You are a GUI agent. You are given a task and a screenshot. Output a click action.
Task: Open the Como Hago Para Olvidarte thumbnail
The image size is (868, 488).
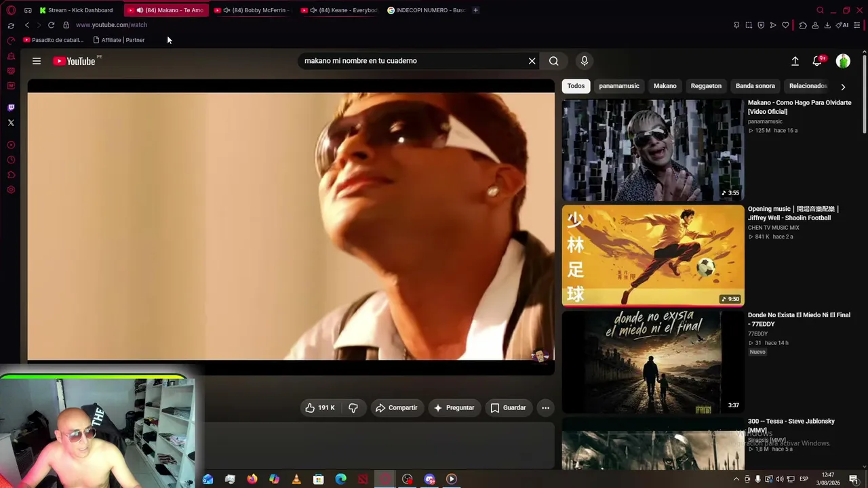click(x=653, y=150)
